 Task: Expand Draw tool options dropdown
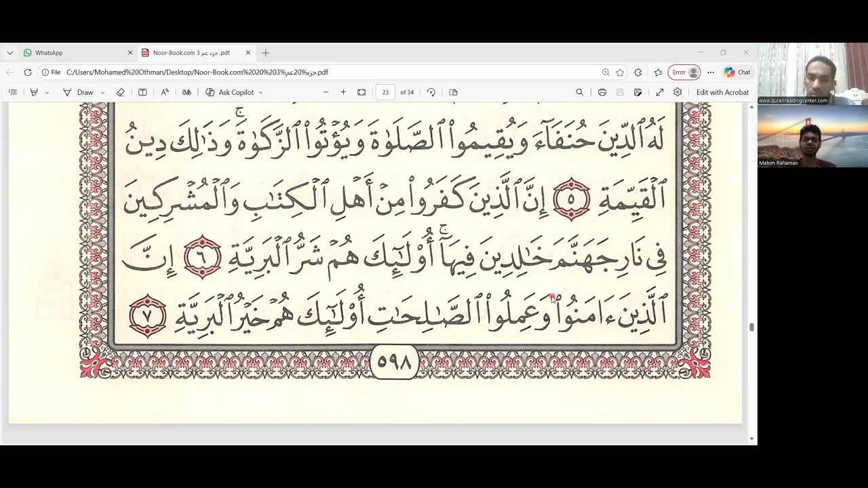pos(102,92)
